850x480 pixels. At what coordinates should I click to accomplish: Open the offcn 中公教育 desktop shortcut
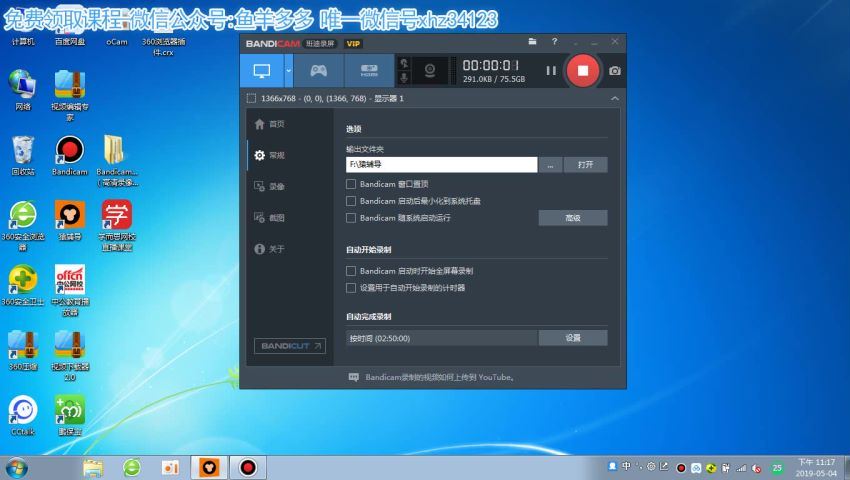(70, 290)
